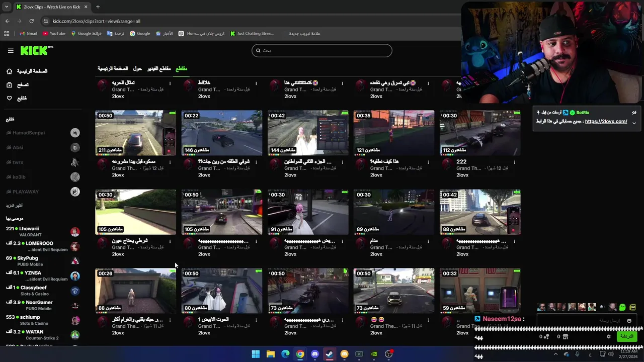The image size is (644, 362).
Task: Select the yellow angry emote above chat box
Action: point(632,307)
